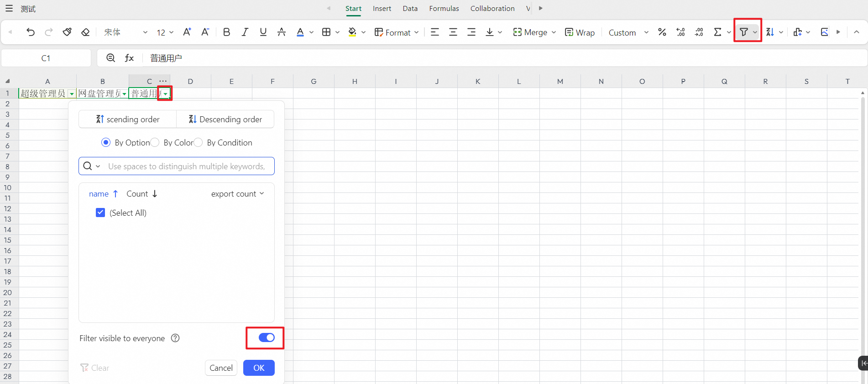Switch to the Collaboration tab
The image size is (868, 384).
(x=492, y=9)
